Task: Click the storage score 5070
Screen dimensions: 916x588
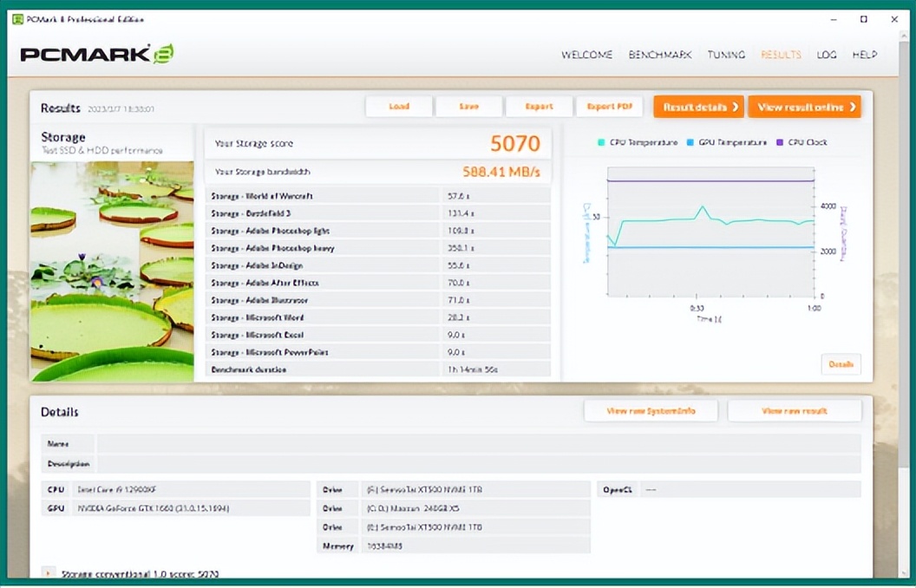Action: coord(515,144)
